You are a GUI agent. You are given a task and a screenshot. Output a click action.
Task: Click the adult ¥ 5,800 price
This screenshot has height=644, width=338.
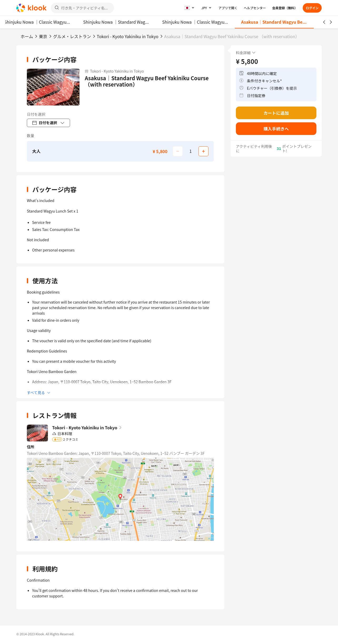[x=160, y=152]
